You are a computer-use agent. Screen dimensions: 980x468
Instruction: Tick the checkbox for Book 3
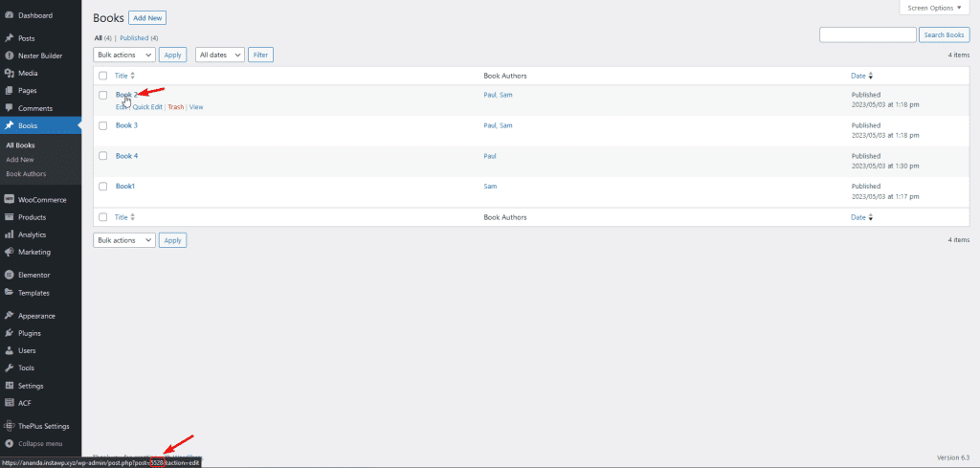(102, 125)
